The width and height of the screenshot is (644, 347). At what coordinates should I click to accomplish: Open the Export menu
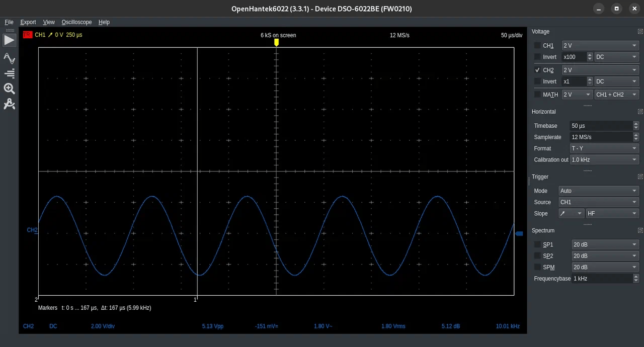(x=28, y=22)
